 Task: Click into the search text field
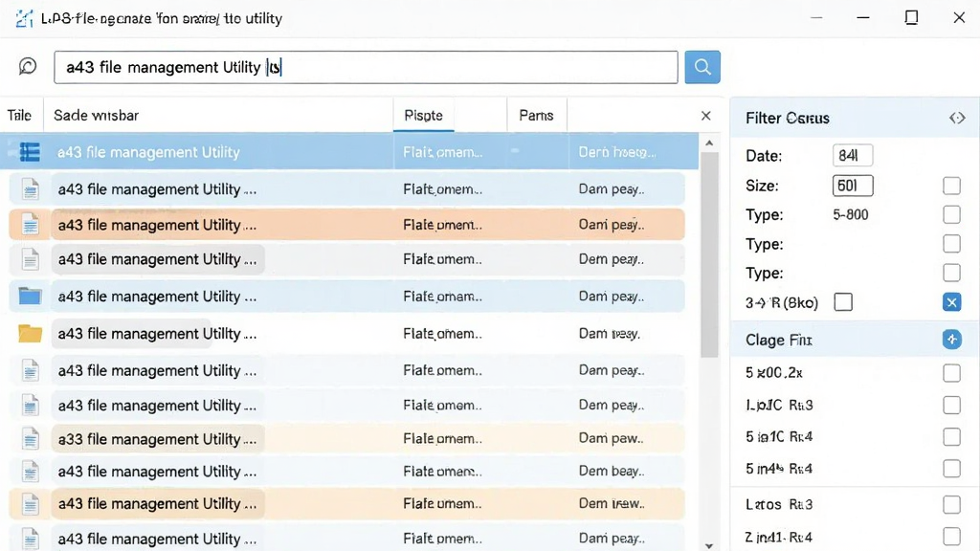click(x=366, y=67)
